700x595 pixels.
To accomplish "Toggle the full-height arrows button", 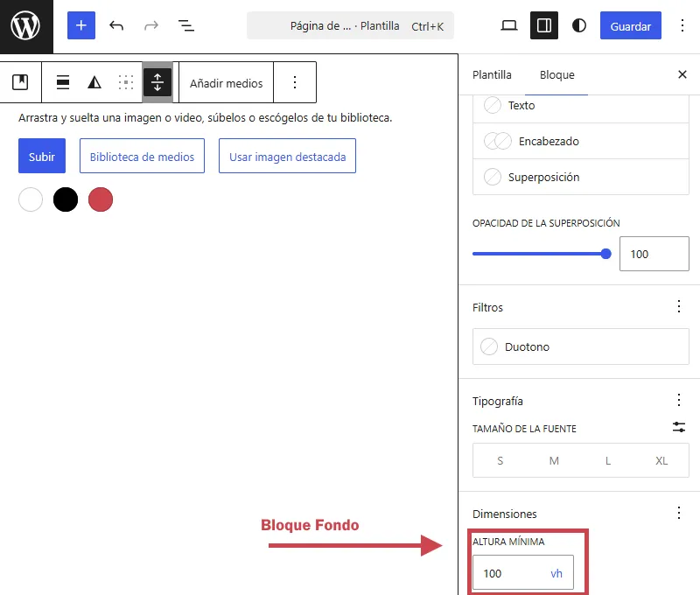I will tap(157, 82).
